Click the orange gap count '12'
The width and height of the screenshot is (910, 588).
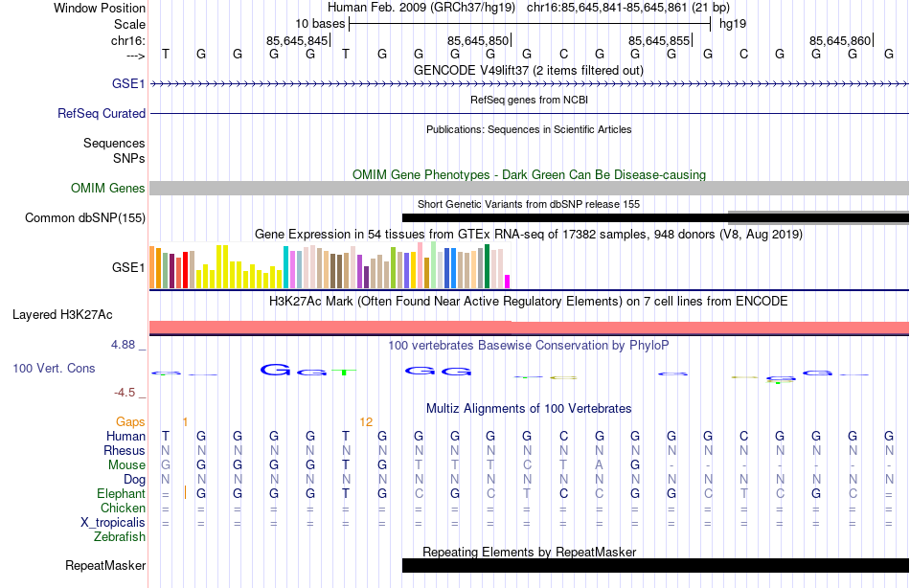[366, 422]
